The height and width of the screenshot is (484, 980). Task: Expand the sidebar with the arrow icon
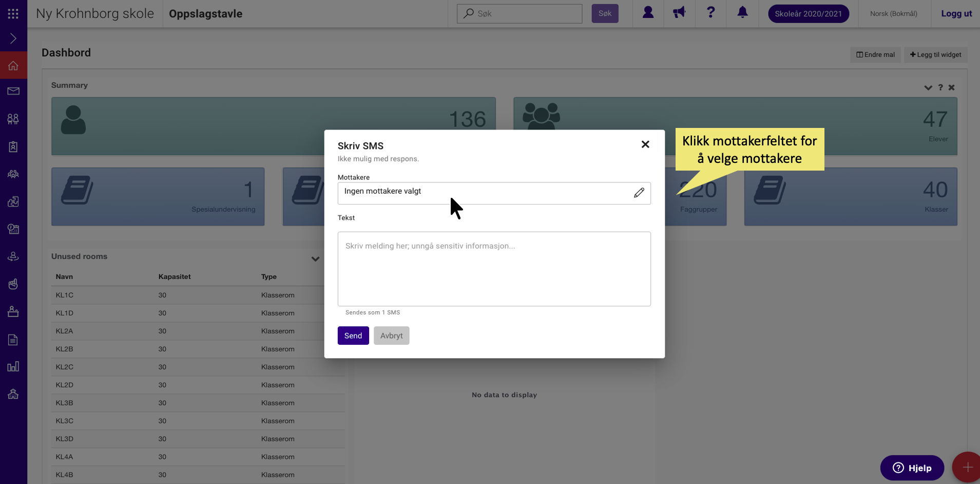coord(13,39)
